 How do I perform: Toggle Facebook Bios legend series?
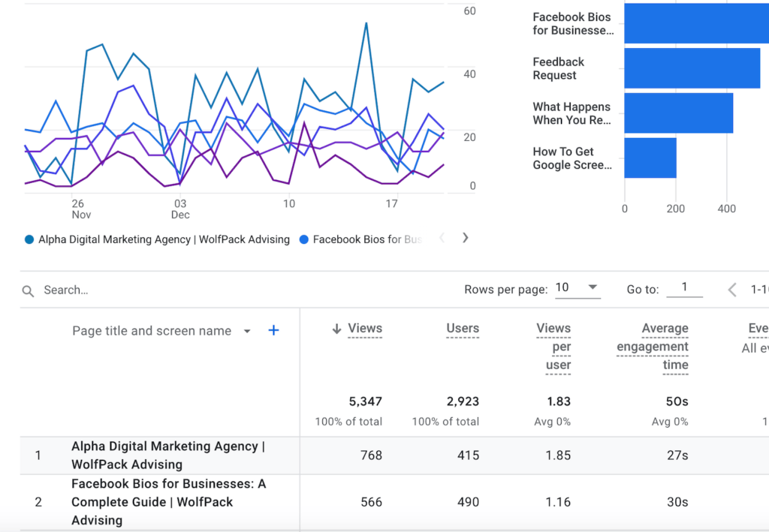coord(360,239)
